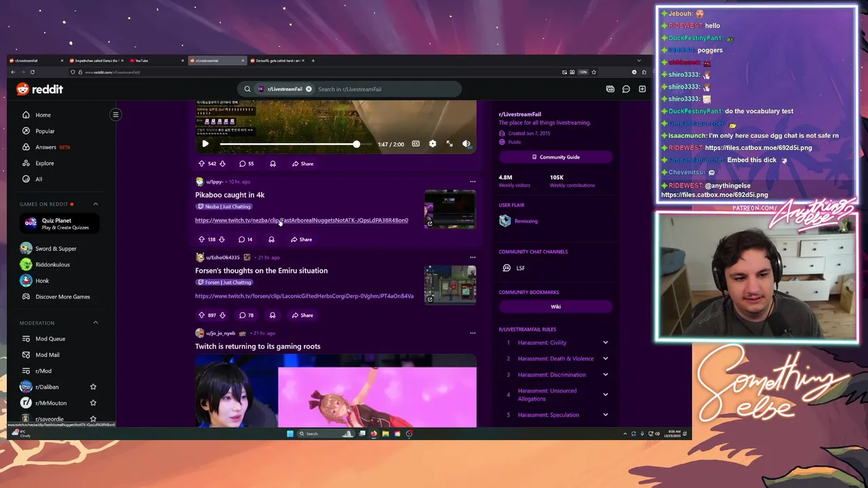Image resolution: width=868 pixels, height=488 pixels.
Task: Switch to the YouTube browser tab
Action: pyautogui.click(x=157, y=60)
